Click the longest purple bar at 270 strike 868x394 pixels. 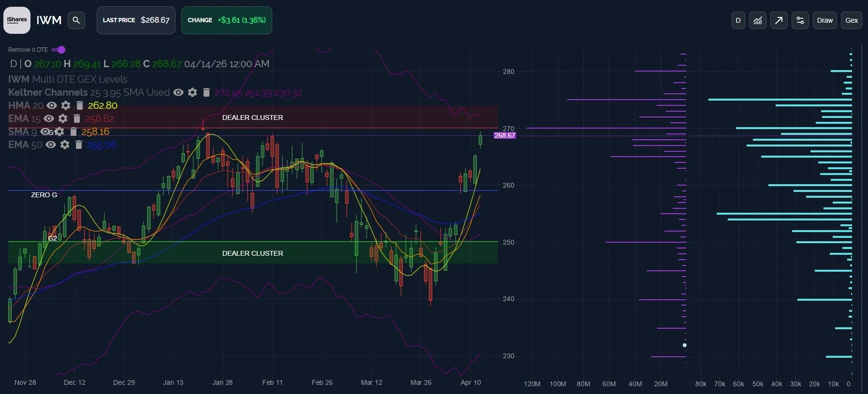[606, 128]
